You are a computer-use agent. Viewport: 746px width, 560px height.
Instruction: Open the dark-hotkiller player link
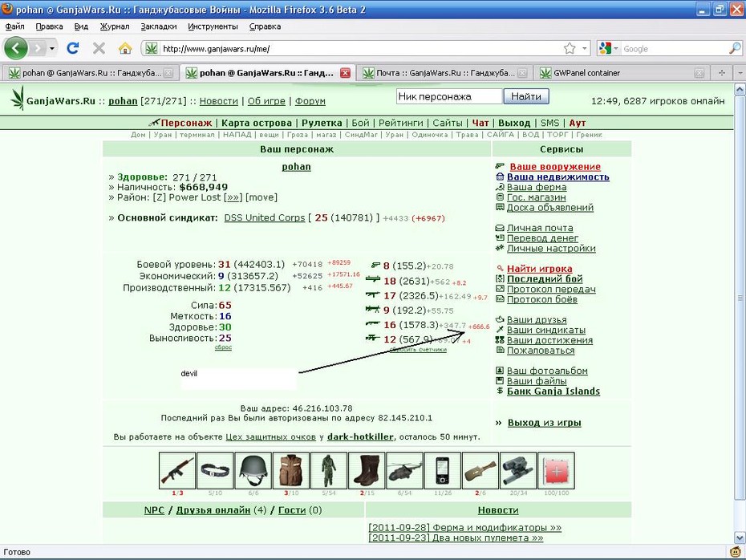click(x=360, y=436)
